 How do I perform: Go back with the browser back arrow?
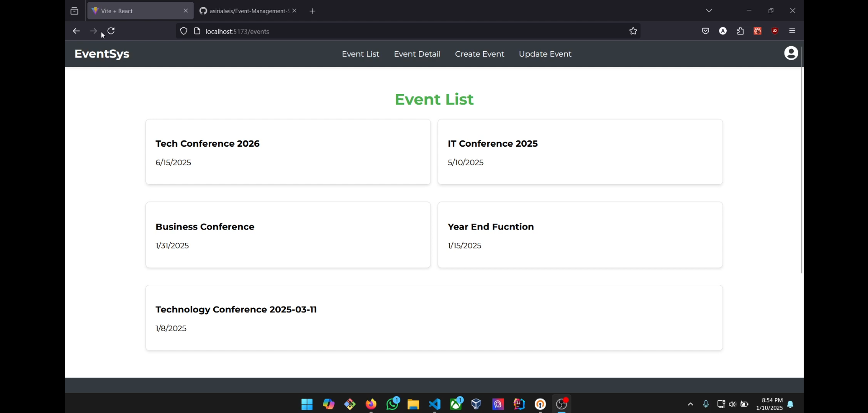pyautogui.click(x=76, y=31)
